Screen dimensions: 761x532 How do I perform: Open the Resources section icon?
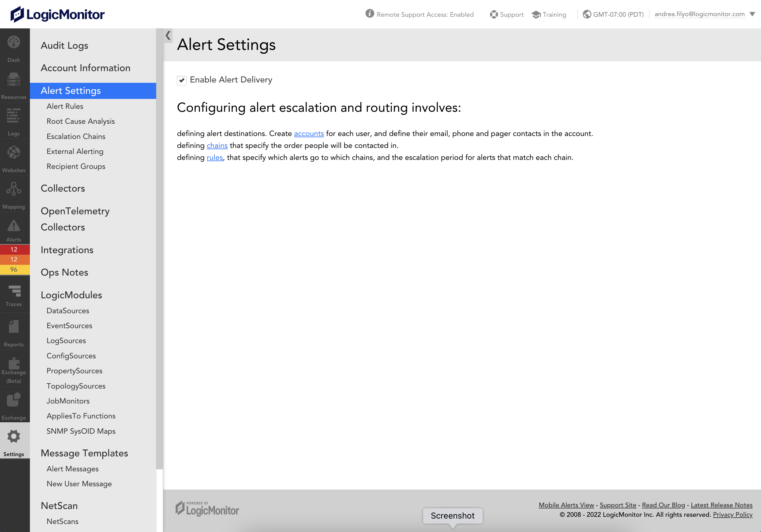coord(13,79)
